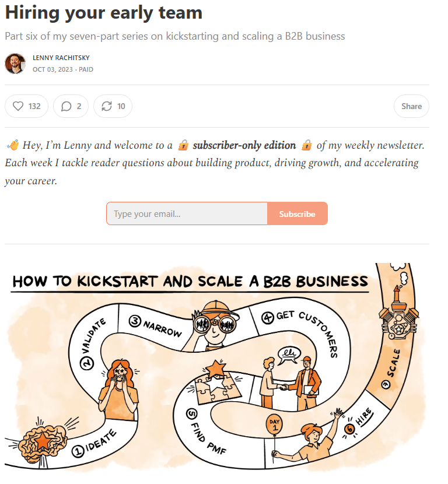Screen dimensions: 448x484
Task: Click the 132 likes count
Action: [34, 106]
